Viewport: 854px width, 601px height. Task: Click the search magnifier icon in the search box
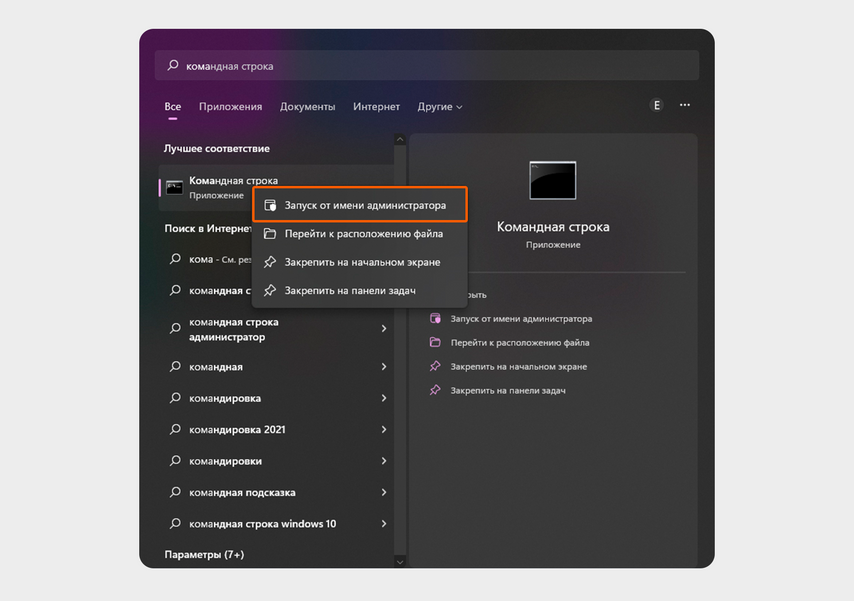173,65
